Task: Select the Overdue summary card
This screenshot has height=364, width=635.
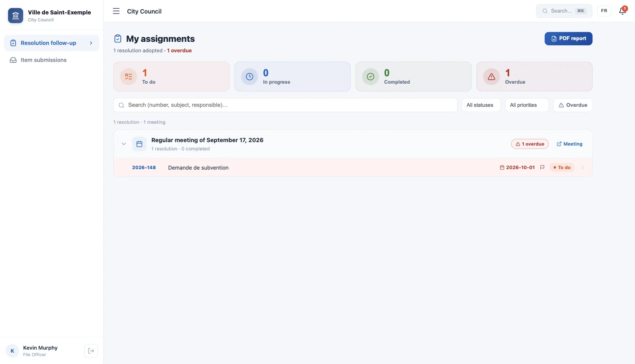Action: [x=534, y=77]
